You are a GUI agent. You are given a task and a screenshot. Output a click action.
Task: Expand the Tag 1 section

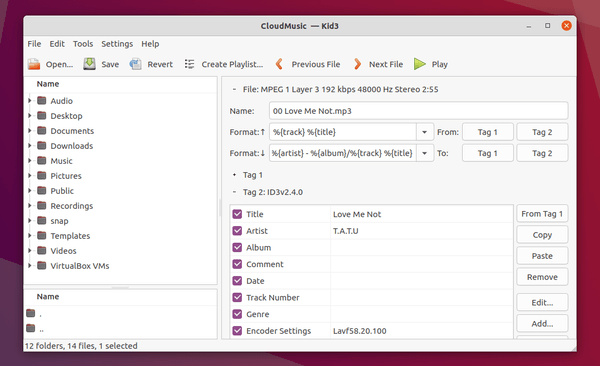pos(234,175)
